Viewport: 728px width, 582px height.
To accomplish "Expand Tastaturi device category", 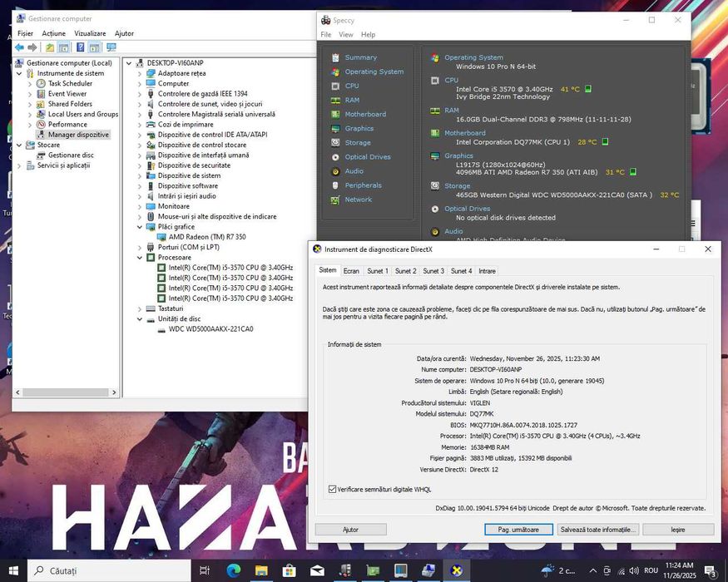I will (x=139, y=309).
